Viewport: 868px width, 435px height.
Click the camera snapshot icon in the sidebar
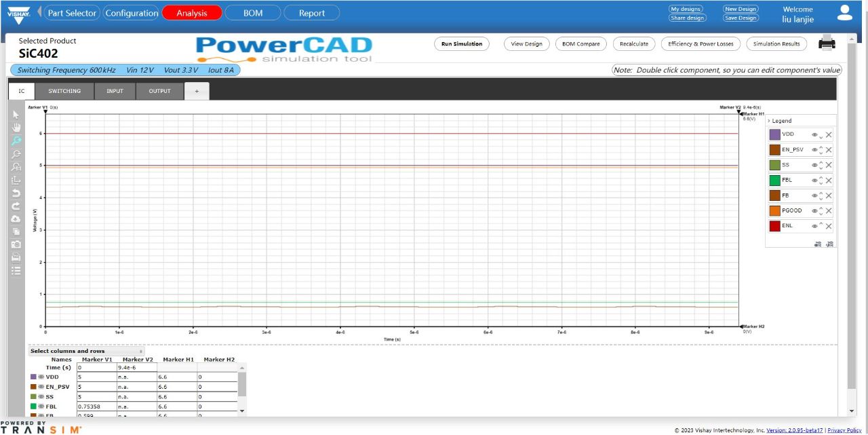[16, 246]
